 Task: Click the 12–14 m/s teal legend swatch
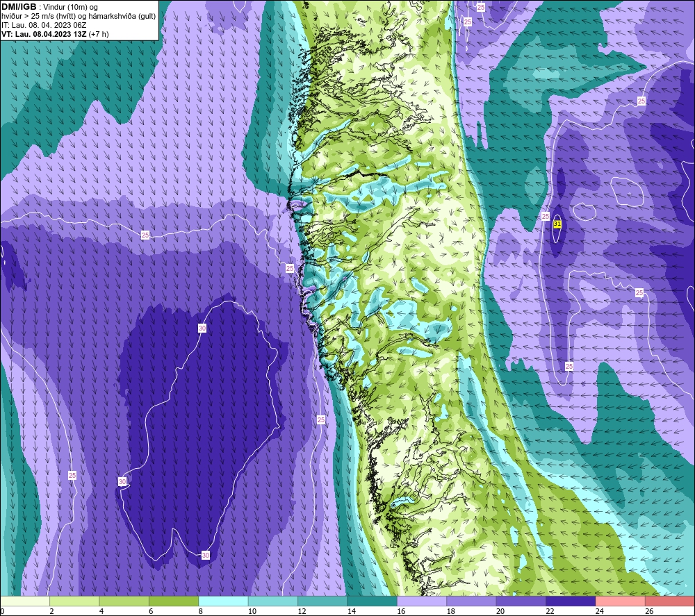tap(322, 601)
